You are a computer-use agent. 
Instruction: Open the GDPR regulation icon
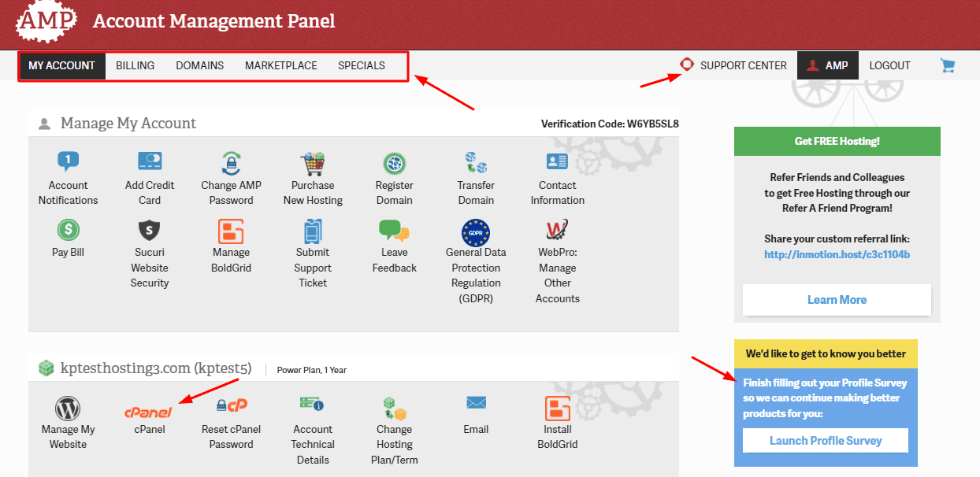476,231
